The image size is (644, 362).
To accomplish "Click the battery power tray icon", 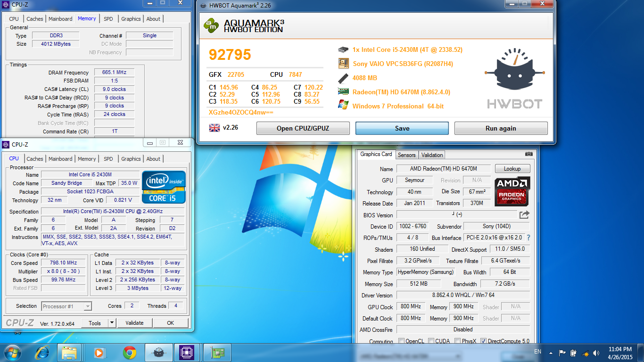I will click(x=573, y=353).
